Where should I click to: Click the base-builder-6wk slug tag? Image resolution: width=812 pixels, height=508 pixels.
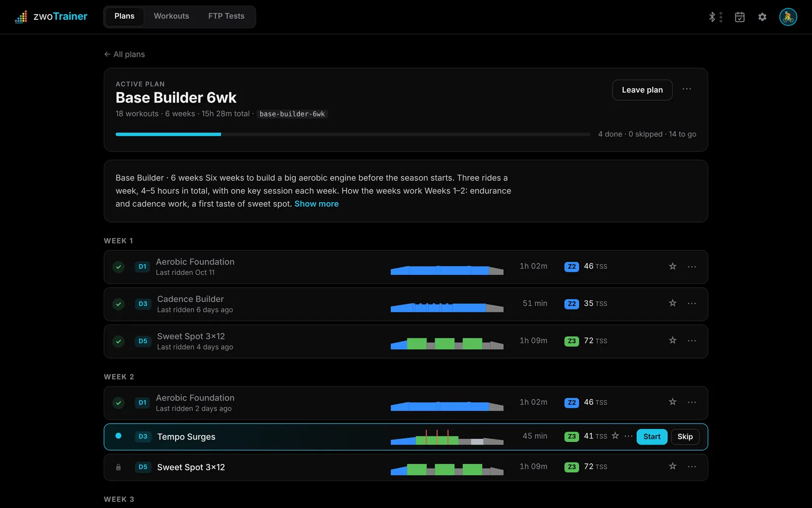point(292,114)
